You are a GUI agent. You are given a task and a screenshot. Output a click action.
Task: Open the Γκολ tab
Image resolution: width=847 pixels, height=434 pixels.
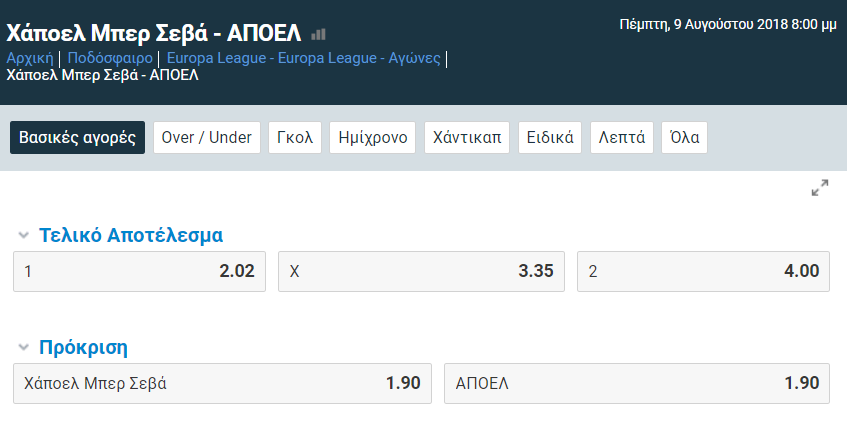[295, 137]
